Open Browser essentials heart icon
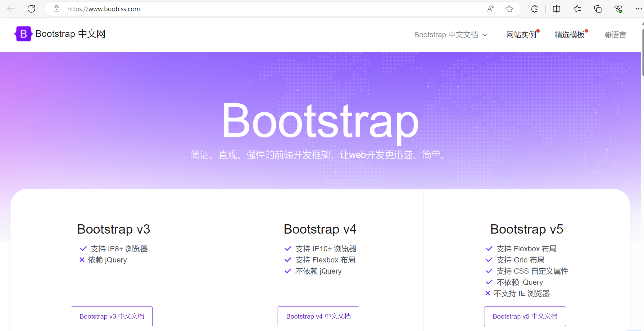 pyautogui.click(x=618, y=9)
